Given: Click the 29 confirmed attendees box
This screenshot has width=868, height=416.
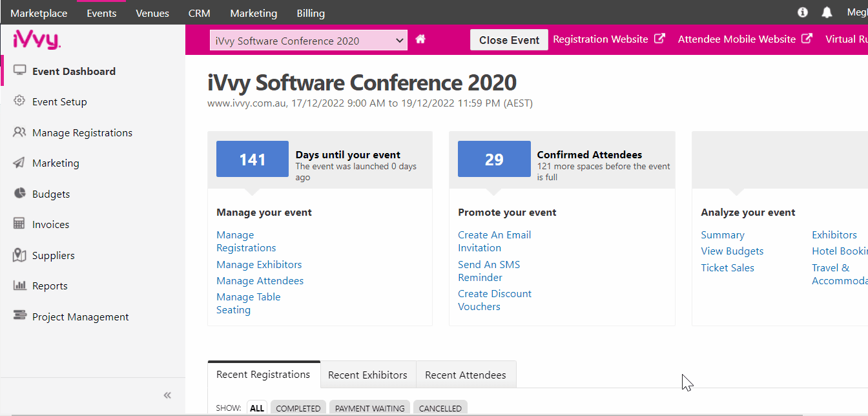Looking at the screenshot, I should pos(494,159).
